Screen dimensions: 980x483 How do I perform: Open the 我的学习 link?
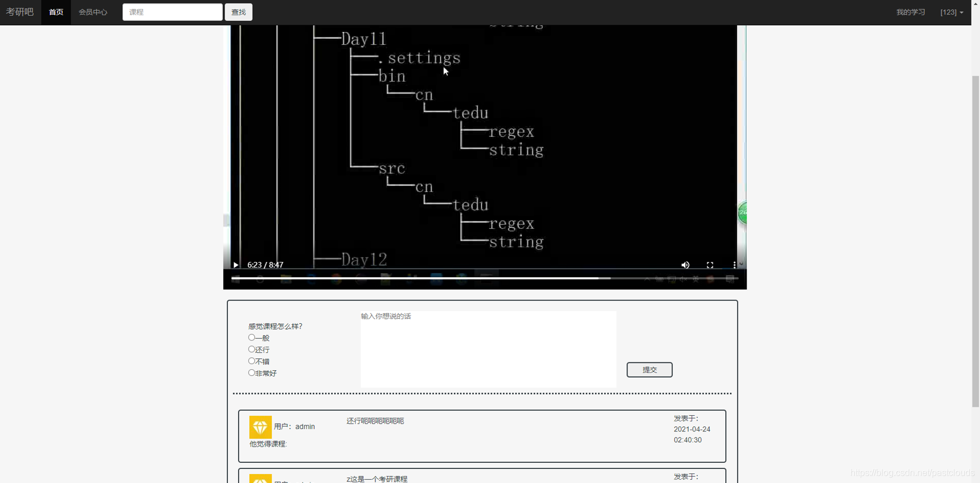[x=910, y=12]
